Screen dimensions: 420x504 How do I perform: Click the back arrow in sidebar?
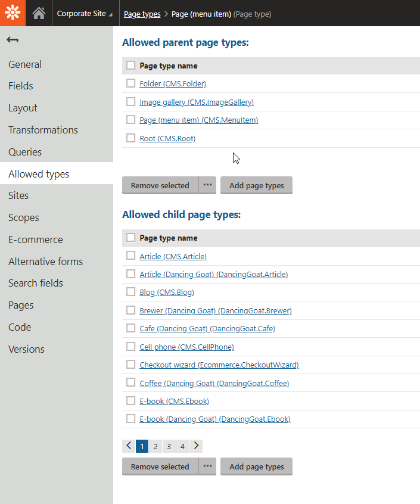[x=13, y=40]
